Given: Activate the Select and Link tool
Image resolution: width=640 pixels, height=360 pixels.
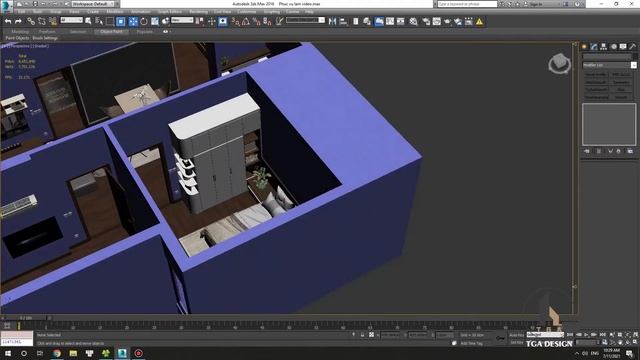Looking at the screenshot, I should 31,21.
